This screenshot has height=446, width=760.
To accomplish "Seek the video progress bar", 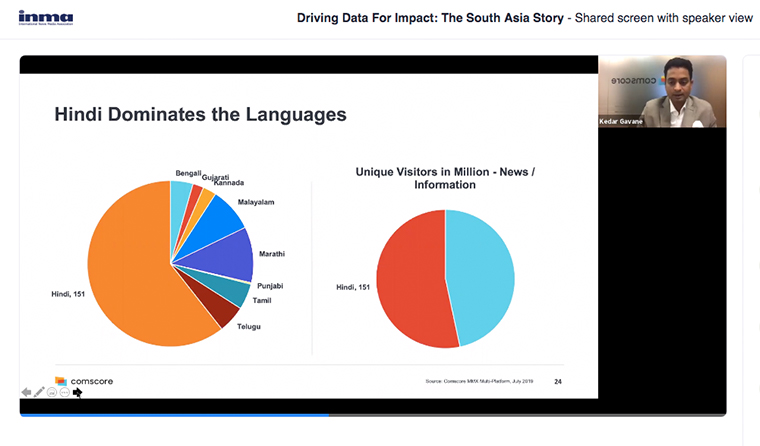I will [373, 415].
